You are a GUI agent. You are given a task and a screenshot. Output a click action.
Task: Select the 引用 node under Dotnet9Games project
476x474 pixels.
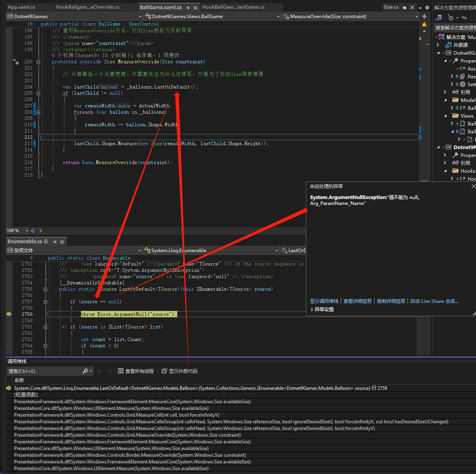pyautogui.click(x=465, y=92)
